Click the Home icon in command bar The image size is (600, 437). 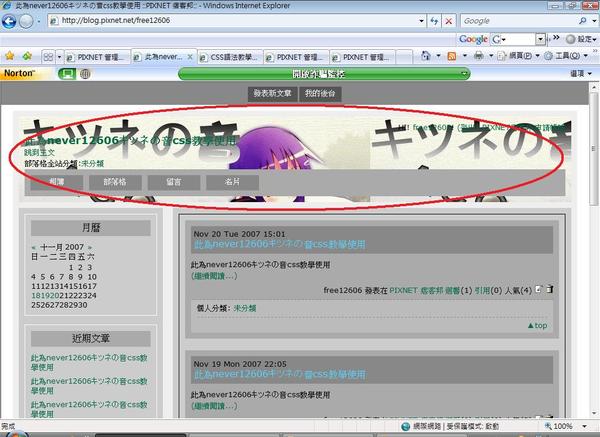[426, 56]
